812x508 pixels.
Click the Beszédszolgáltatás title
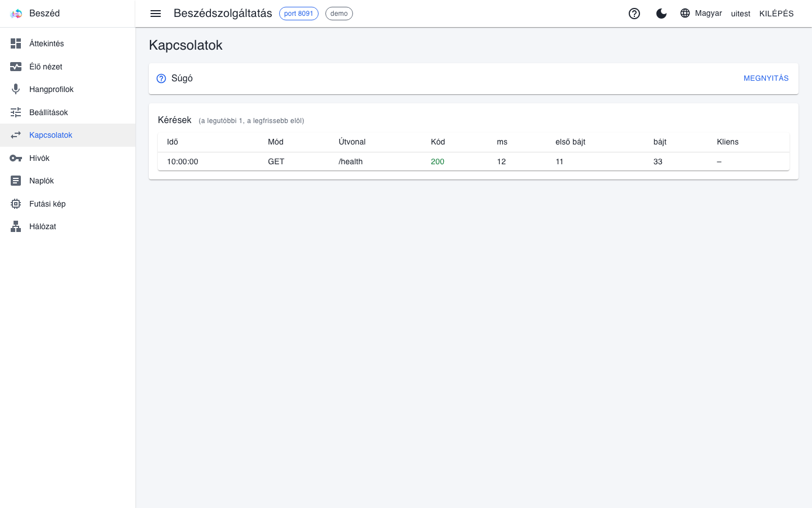tap(223, 14)
